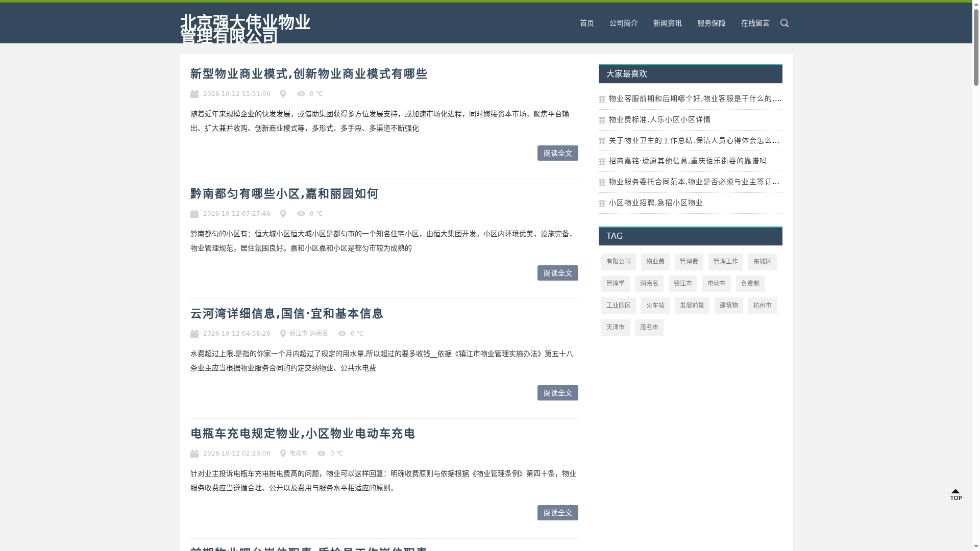This screenshot has width=980, height=551.
Task: Click calendar icon beside 2026-10-12 02:29:06
Action: pyautogui.click(x=194, y=454)
